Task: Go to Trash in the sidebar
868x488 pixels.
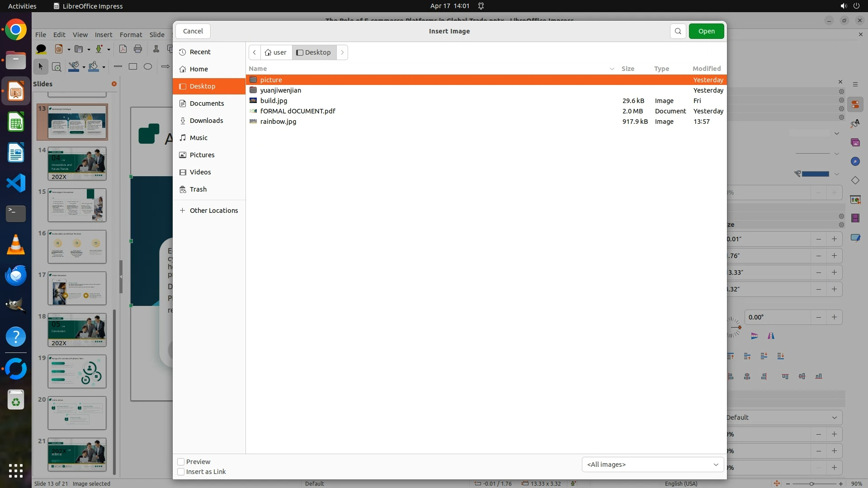Action: pyautogui.click(x=198, y=189)
